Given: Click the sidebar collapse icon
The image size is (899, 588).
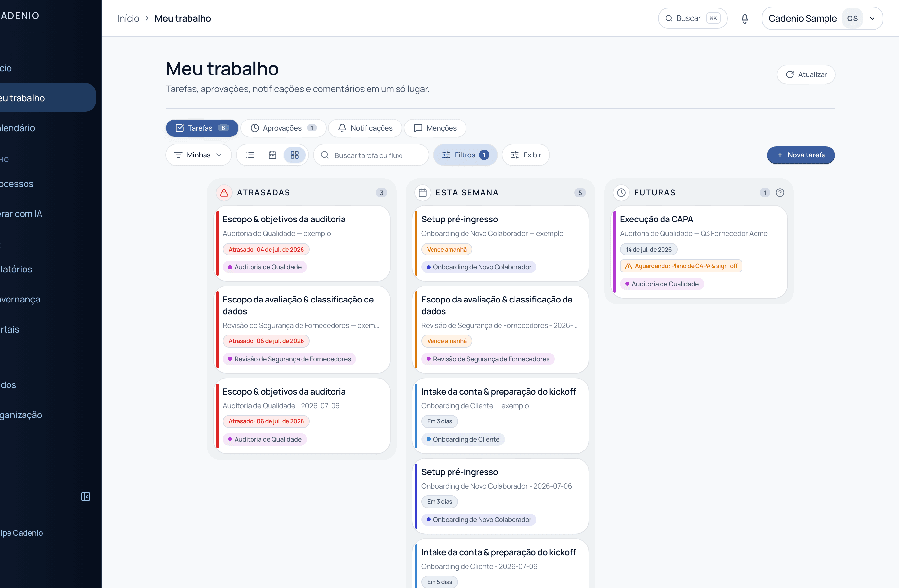Looking at the screenshot, I should pos(86,496).
